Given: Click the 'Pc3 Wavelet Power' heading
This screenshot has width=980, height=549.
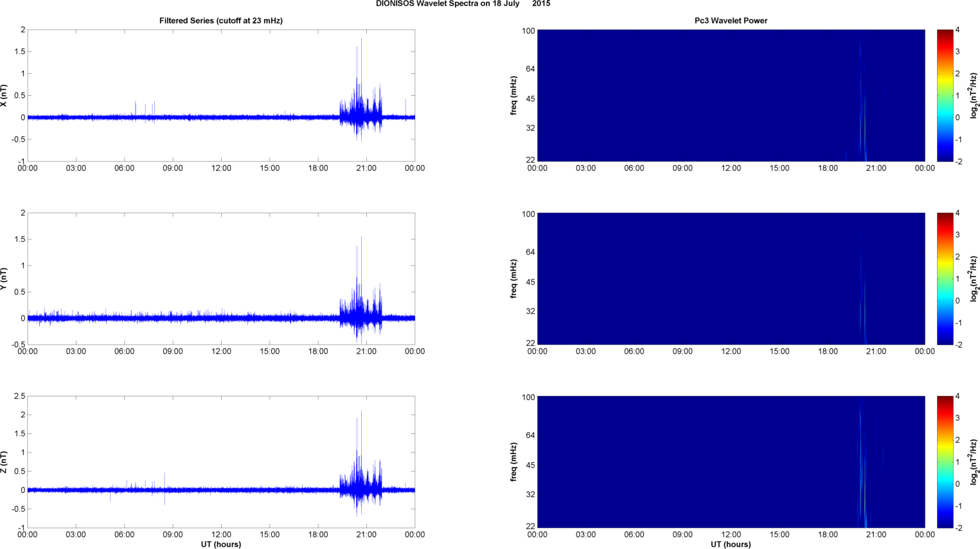Looking at the screenshot, I should (731, 21).
